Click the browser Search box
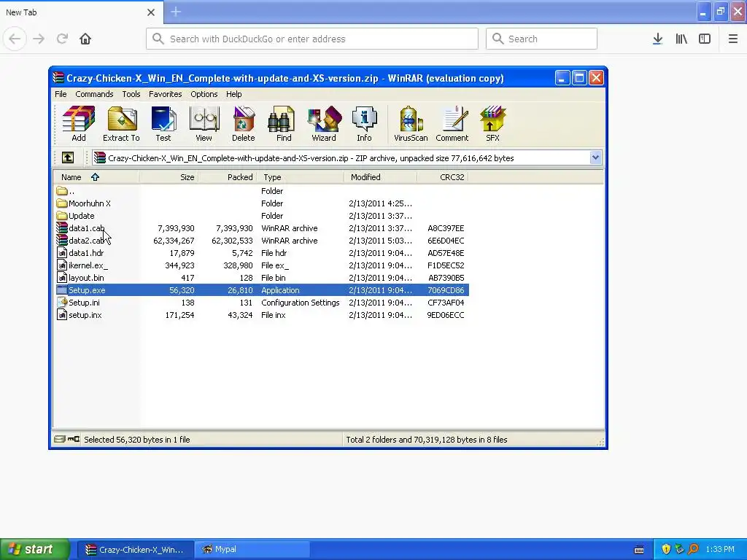 (542, 39)
